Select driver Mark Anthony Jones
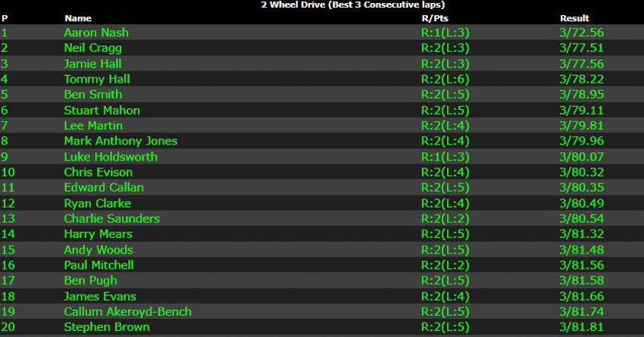 click(120, 141)
